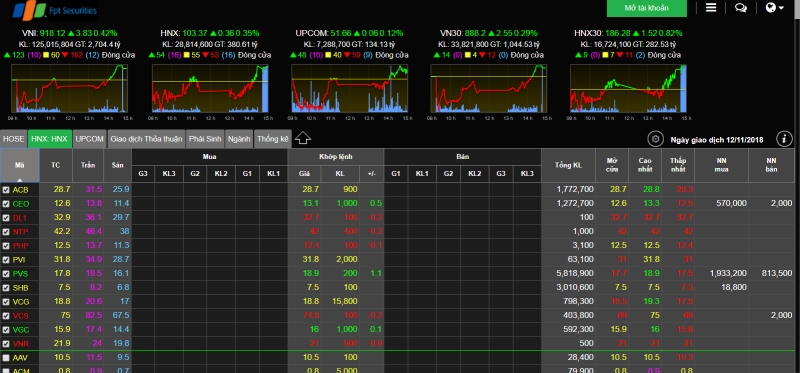Uncheck the VNR row checkbox
The height and width of the screenshot is (373, 800).
(x=6, y=343)
